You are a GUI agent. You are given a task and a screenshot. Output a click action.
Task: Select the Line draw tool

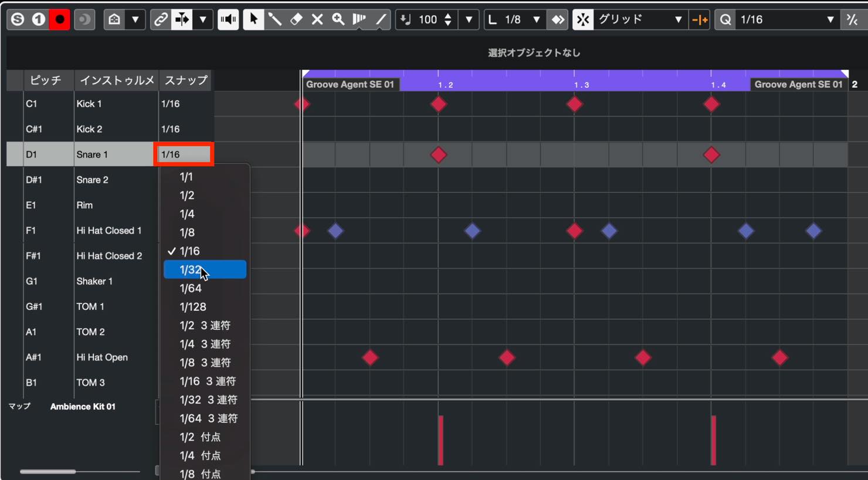[x=381, y=19]
